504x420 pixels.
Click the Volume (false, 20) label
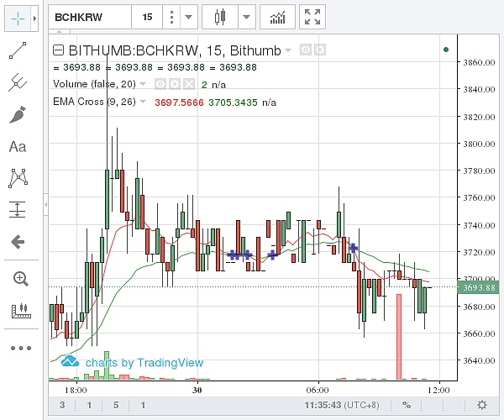[x=94, y=84]
